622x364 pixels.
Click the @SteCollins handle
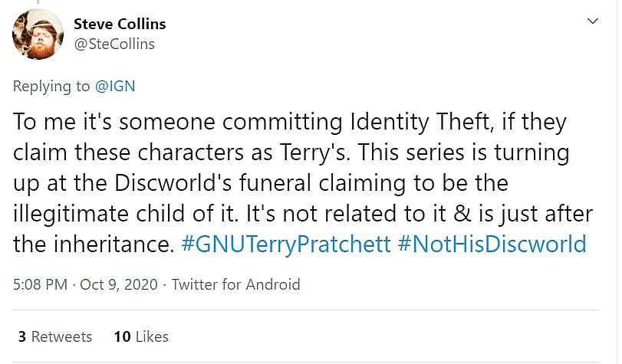tap(114, 44)
